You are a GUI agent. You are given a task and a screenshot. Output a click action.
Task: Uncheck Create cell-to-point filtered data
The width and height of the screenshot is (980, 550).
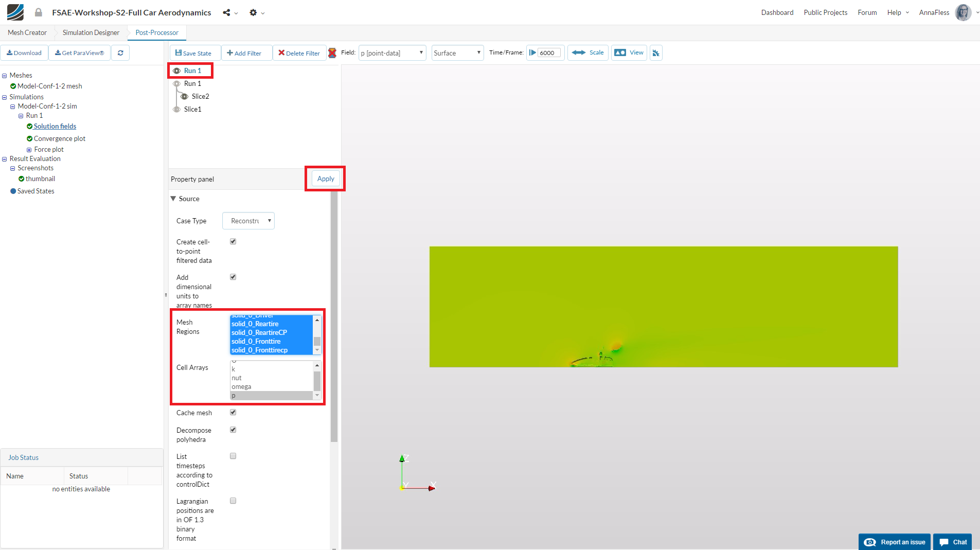(x=233, y=241)
